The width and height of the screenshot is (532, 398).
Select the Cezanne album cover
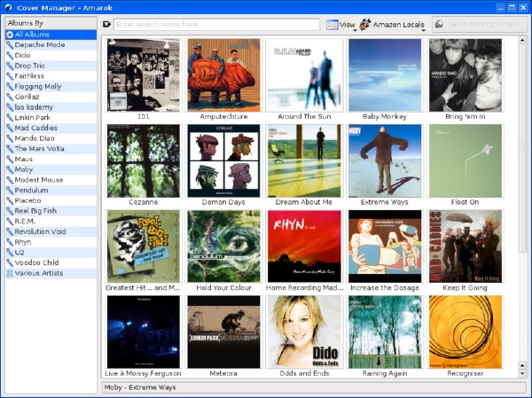coord(143,160)
